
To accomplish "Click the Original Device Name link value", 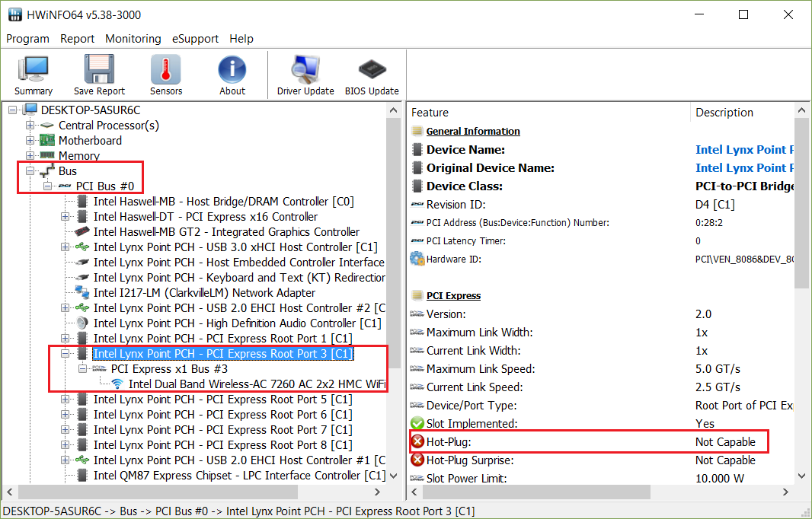I will [744, 167].
